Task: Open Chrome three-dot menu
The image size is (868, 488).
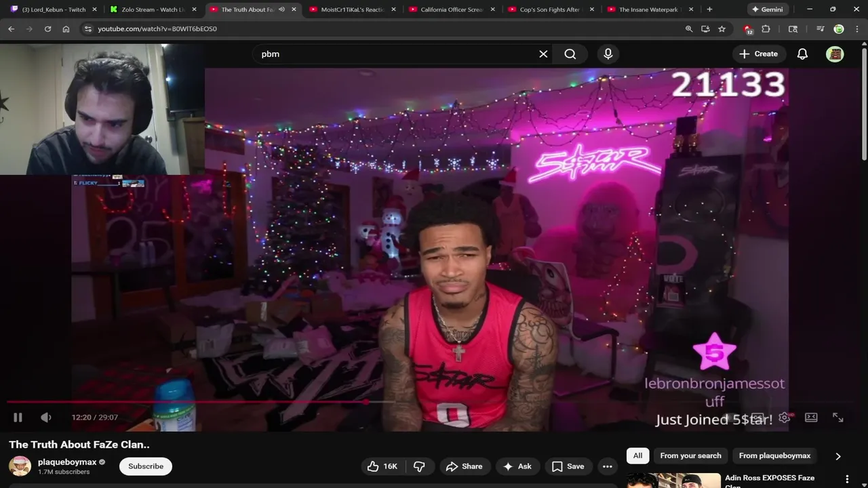Action: point(857,29)
